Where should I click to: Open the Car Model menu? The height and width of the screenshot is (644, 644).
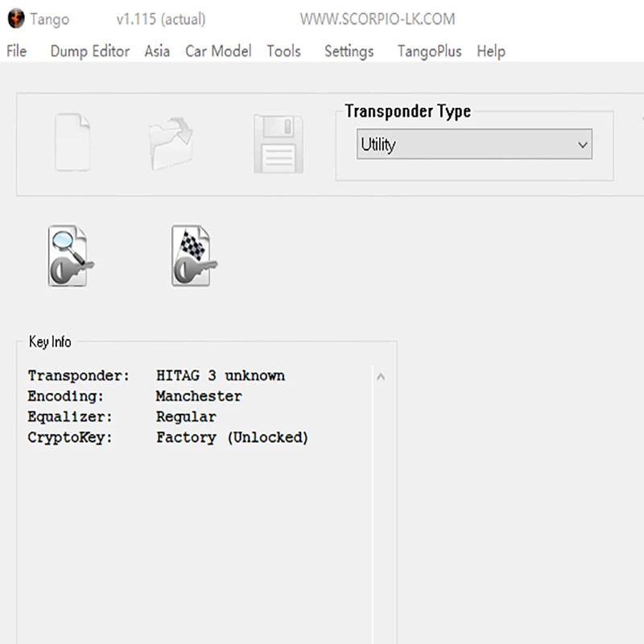pos(218,52)
